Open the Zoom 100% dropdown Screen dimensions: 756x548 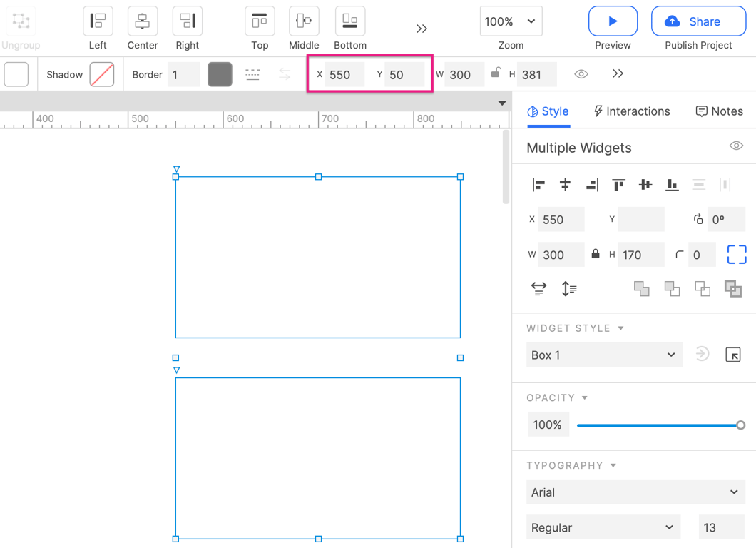[511, 21]
